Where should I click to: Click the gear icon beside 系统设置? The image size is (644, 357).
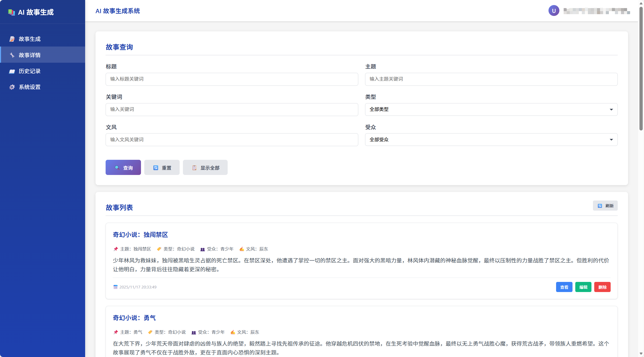(x=12, y=87)
